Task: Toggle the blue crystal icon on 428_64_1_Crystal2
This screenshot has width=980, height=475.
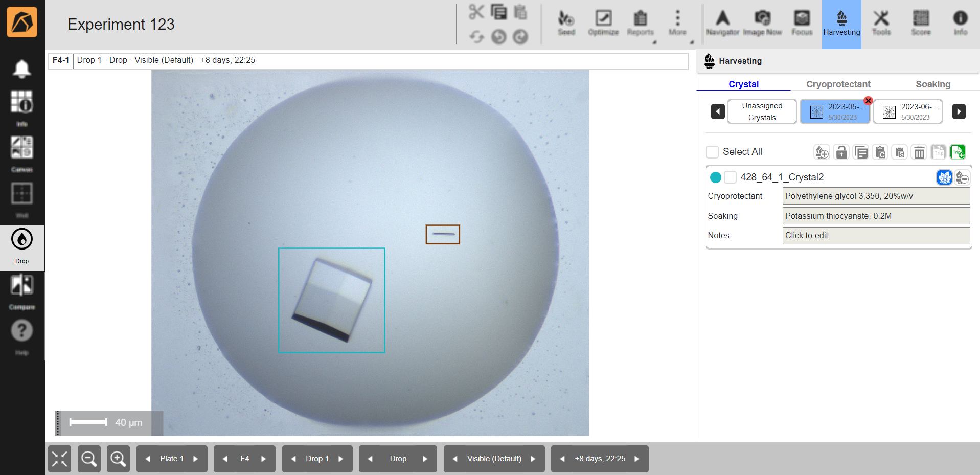Action: point(944,177)
